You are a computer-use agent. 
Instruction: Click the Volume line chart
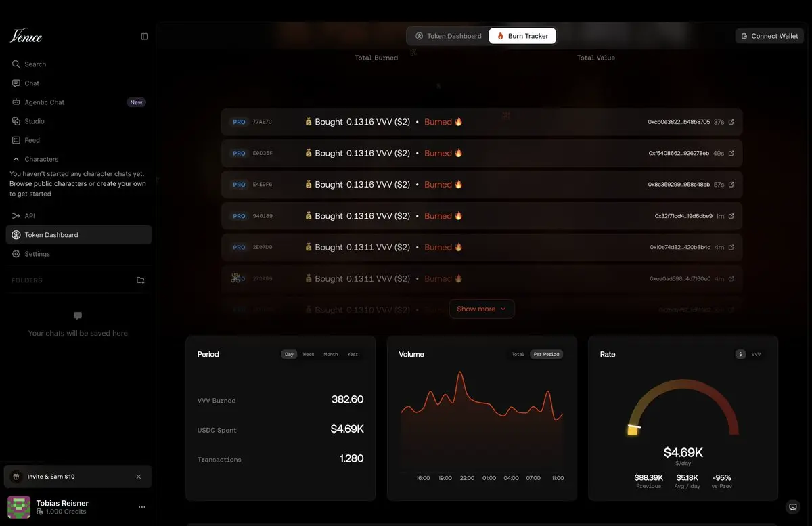482,420
